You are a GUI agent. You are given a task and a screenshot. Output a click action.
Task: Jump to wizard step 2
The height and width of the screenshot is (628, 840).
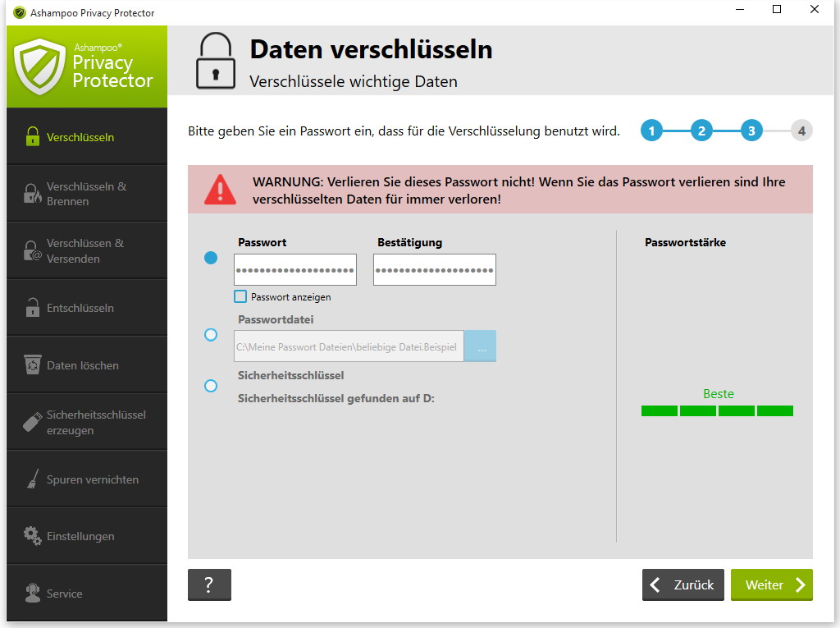[x=701, y=131]
